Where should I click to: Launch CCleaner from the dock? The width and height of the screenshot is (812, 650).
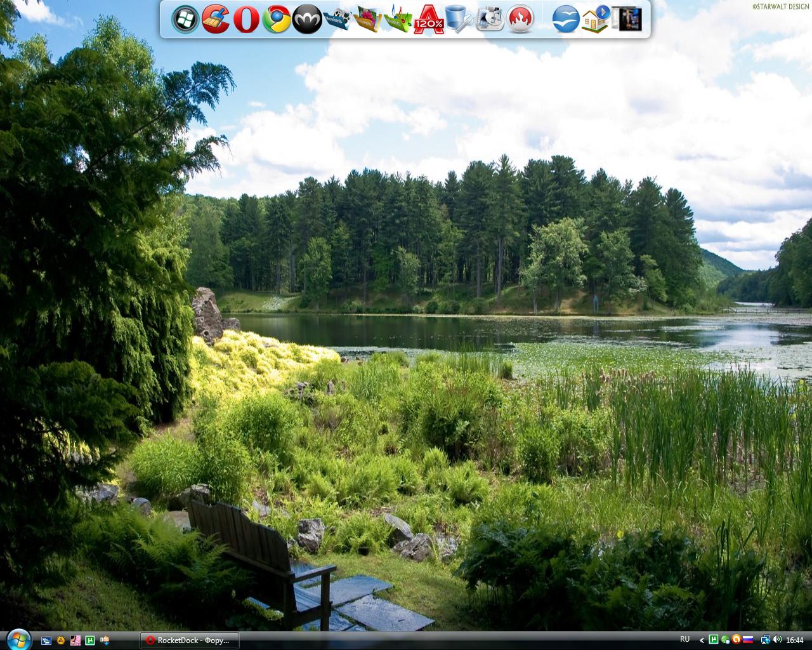click(216, 19)
